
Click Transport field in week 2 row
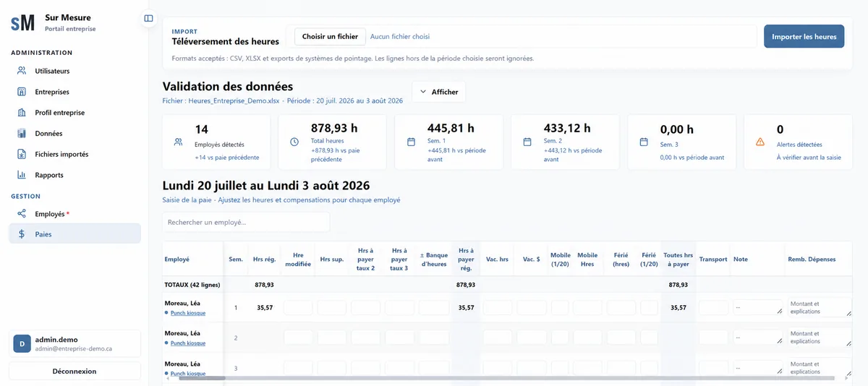[714, 338]
